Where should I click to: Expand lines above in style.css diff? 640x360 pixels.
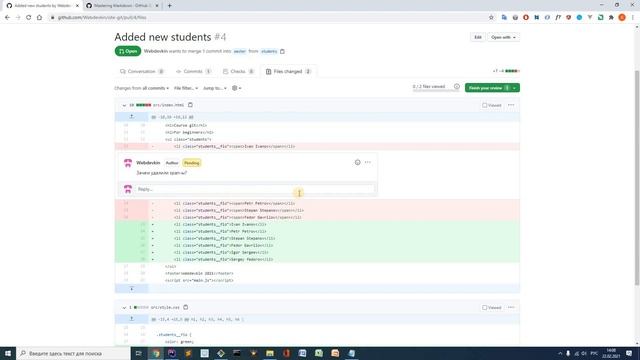click(x=131, y=319)
